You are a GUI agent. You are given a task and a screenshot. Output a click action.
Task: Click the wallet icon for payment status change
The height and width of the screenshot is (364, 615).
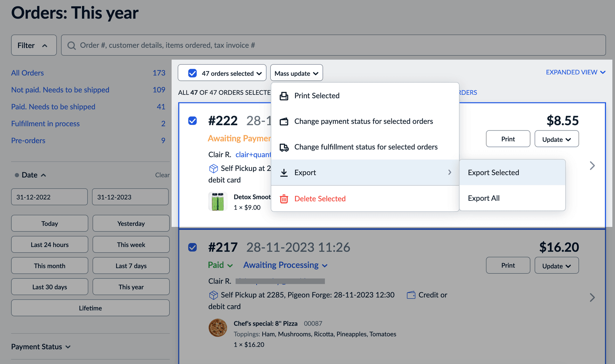tap(284, 121)
